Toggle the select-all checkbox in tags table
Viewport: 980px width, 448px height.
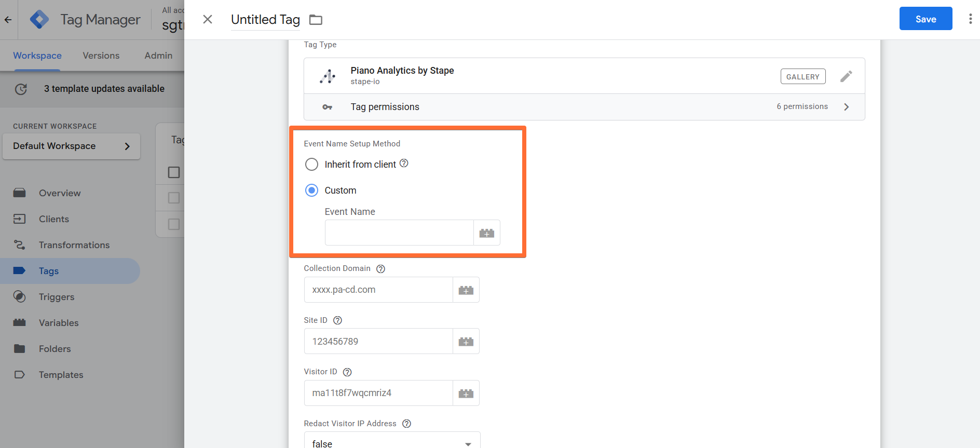point(174,172)
